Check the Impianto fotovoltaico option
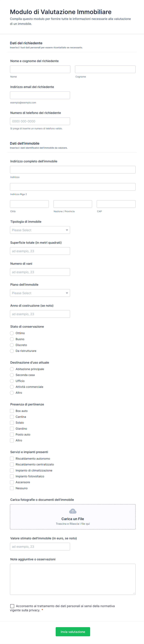The image size is (144, 644). point(12,476)
